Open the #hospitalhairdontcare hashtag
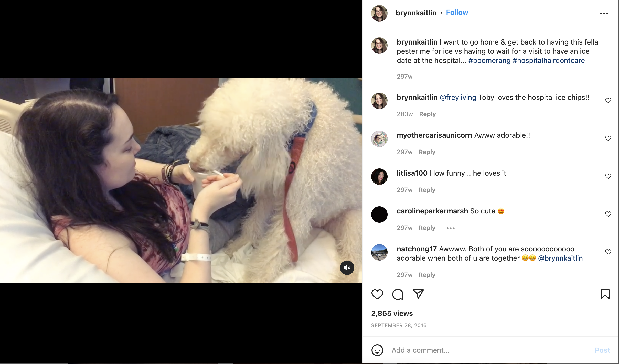This screenshot has width=619, height=364. tap(549, 60)
